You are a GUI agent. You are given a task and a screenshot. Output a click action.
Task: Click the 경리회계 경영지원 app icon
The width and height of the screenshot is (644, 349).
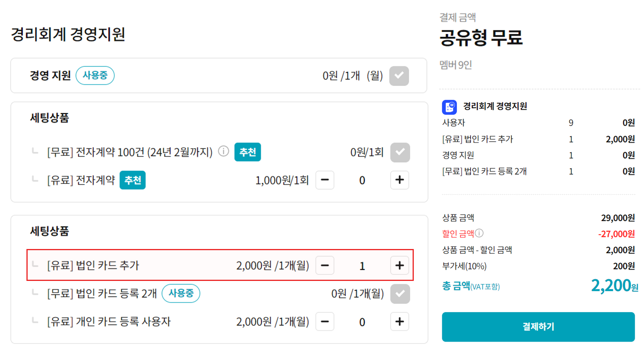(x=449, y=107)
